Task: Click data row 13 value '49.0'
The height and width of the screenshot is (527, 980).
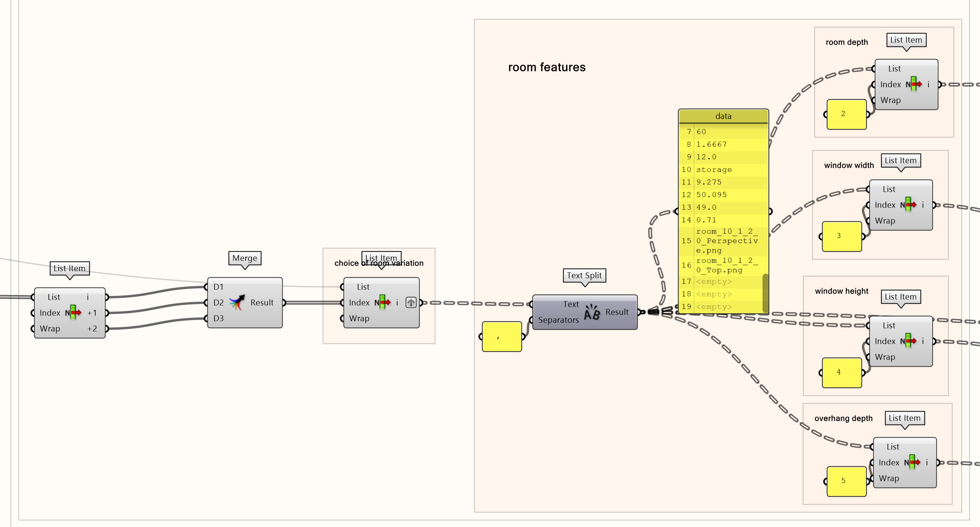Action: tap(706, 208)
